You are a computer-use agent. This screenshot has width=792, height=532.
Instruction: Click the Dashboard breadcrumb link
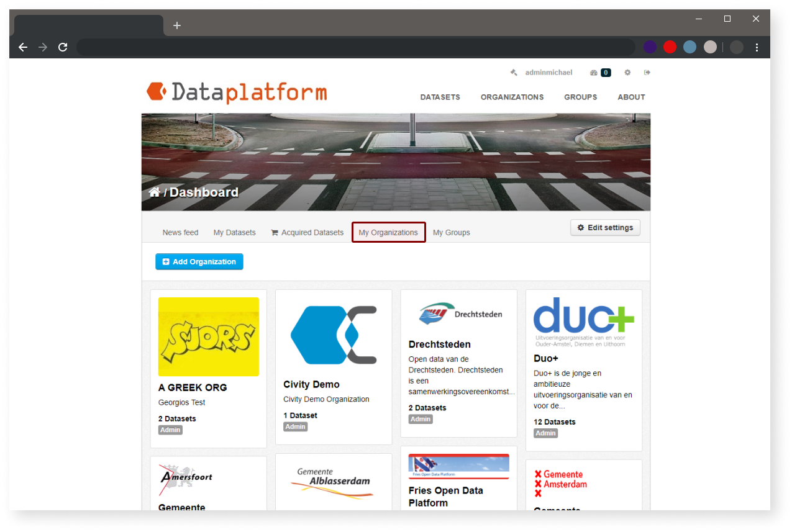click(204, 192)
